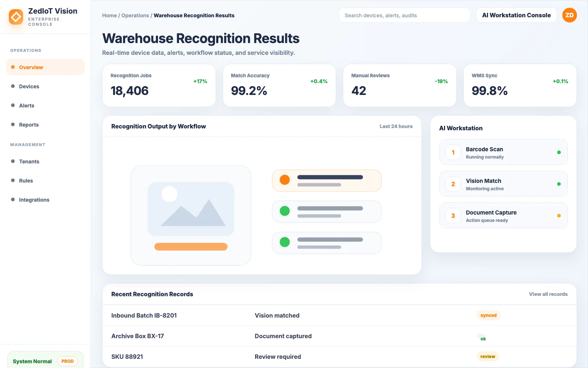Image resolution: width=588 pixels, height=368 pixels.
Task: Click the Match Accuracy stat card
Action: pyautogui.click(x=279, y=85)
